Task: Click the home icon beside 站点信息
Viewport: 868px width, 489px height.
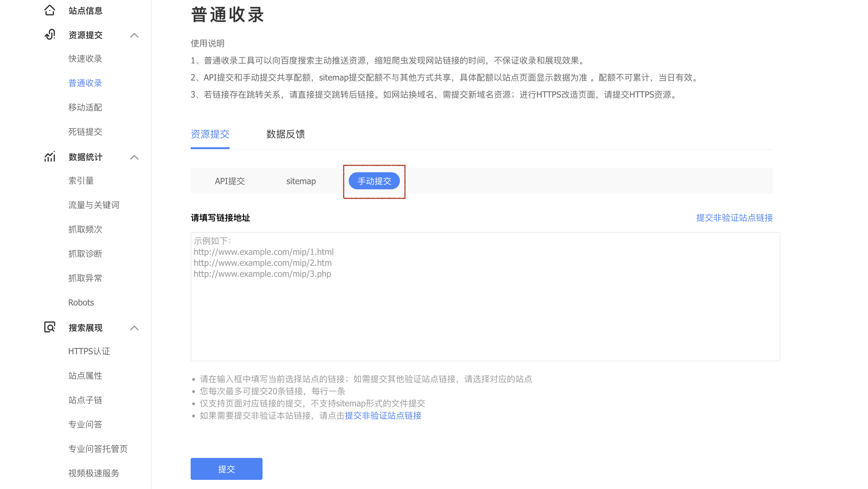Action: point(50,10)
